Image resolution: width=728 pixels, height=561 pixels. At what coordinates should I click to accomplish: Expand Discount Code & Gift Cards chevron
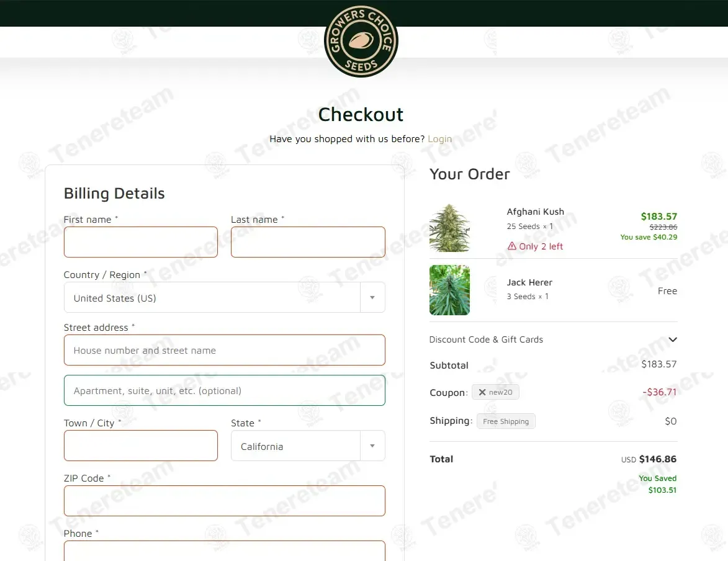click(672, 339)
